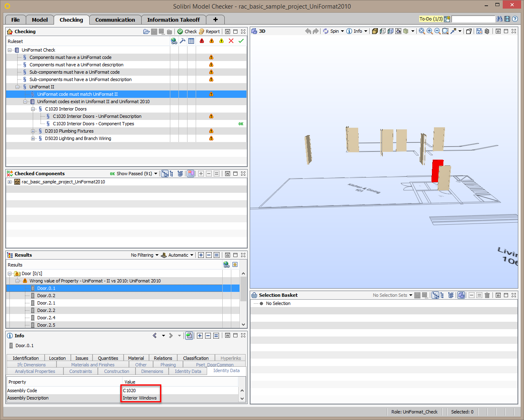Viewport: 524px width, 420px height.
Task: Click the green checkmark accepted filter icon
Action: click(x=241, y=41)
